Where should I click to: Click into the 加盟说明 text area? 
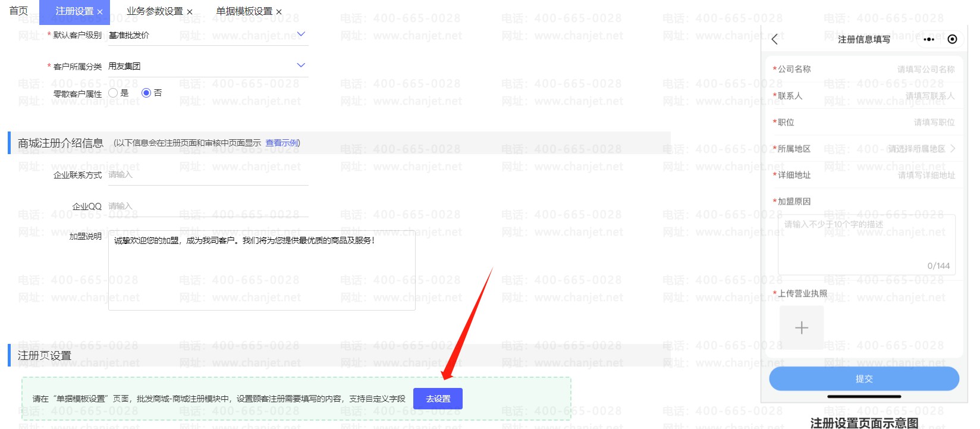pos(262,270)
